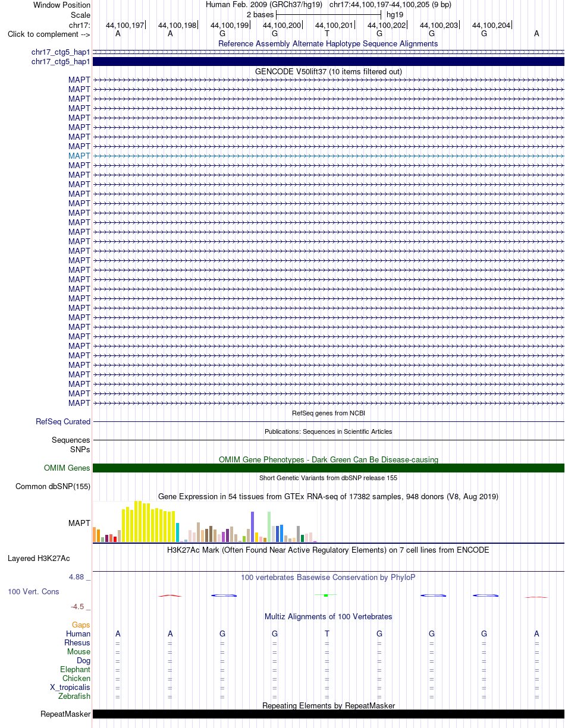Click the tall light-green GTEx expression bar

click(269, 527)
